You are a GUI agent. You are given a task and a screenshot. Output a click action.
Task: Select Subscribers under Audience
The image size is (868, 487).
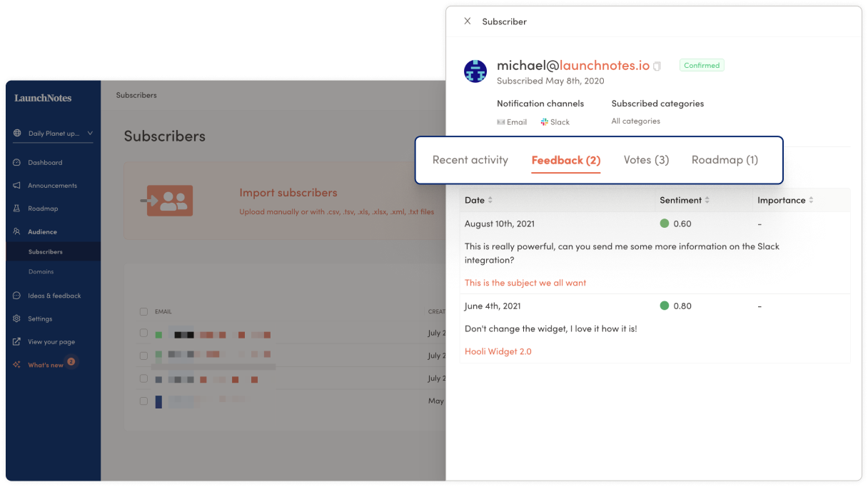[46, 252]
